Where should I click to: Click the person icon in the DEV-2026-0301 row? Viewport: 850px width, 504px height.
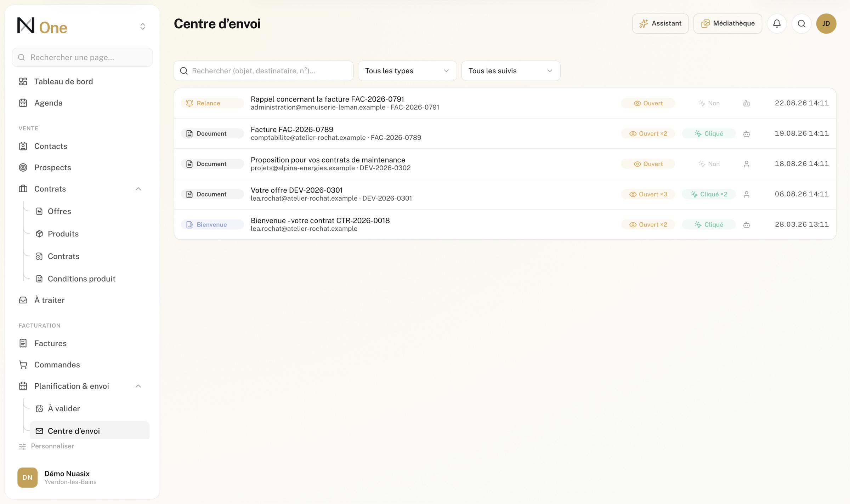[746, 194]
